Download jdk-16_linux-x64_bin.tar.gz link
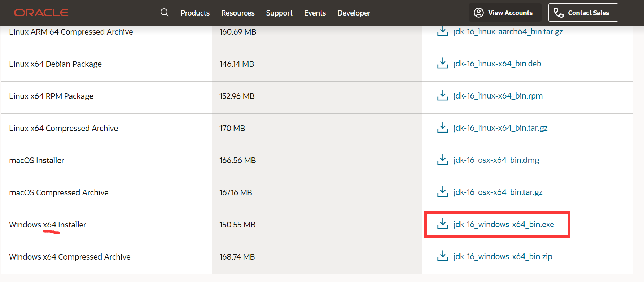This screenshot has width=644, height=282. (x=500, y=128)
